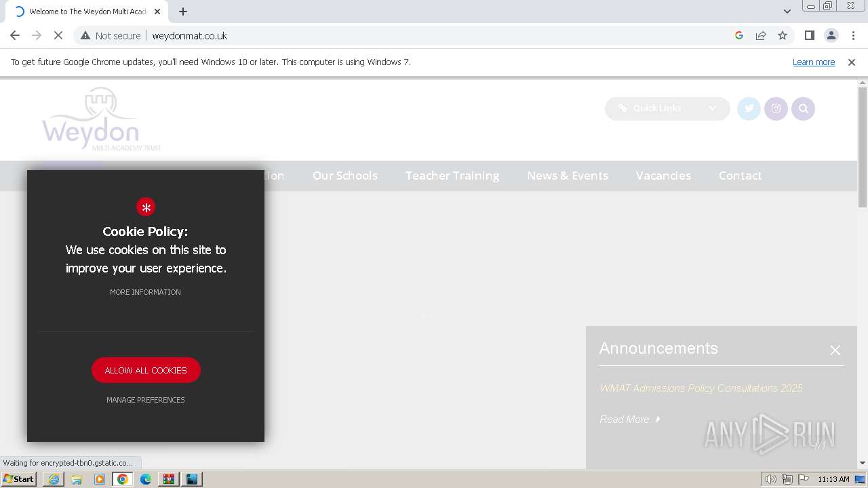Click the browser back arrow
The height and width of the screenshot is (488, 868).
tap(15, 35)
